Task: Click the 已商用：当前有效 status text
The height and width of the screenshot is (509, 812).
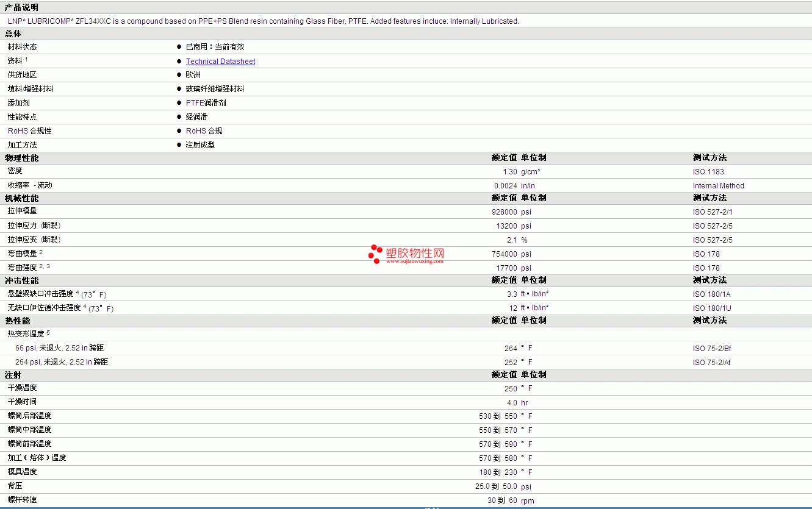Action: click(x=215, y=47)
